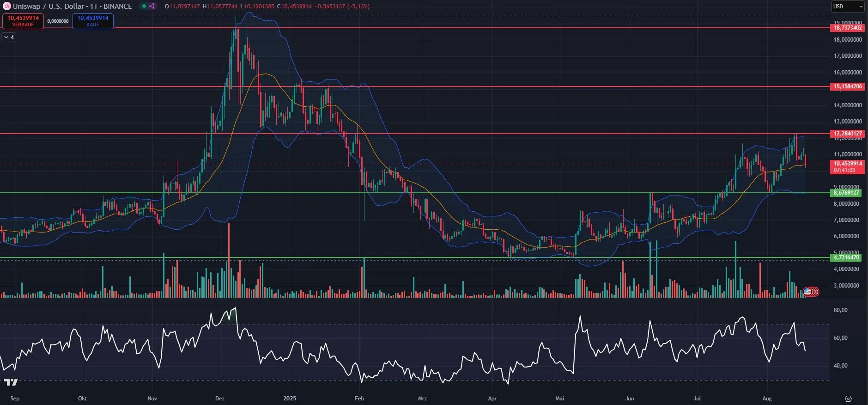Click the high value H11,0577744
Viewport: 868px width, 405px height.
tap(220, 6)
